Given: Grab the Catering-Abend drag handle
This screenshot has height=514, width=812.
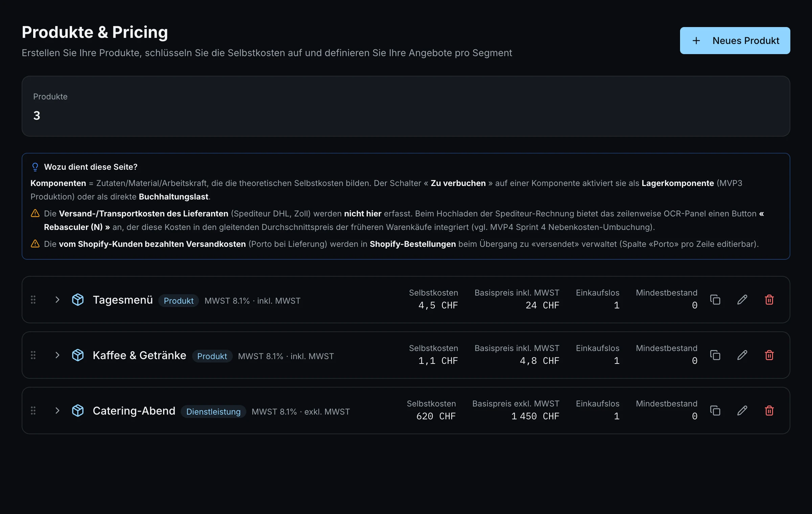Looking at the screenshot, I should (x=33, y=411).
